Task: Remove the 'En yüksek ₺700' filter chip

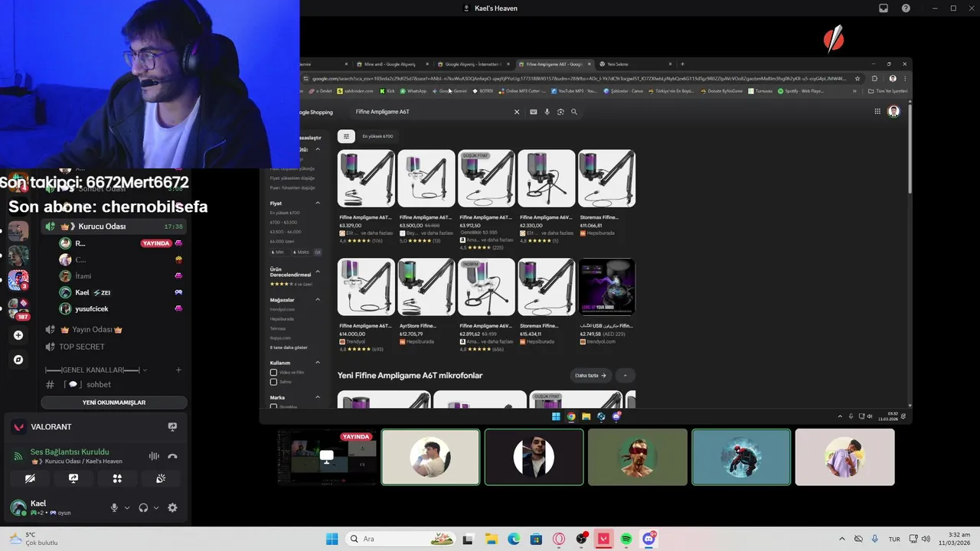Action: point(377,136)
